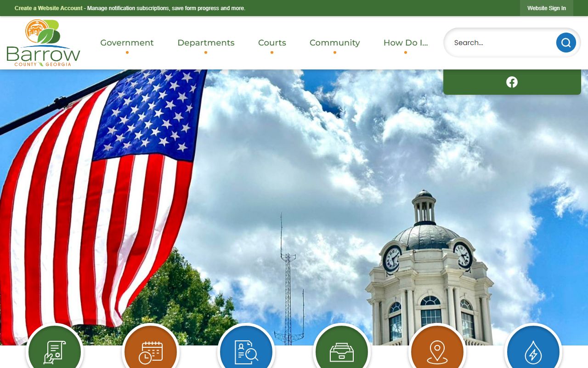This screenshot has width=588, height=368.
Task: Open the How Do I... menu
Action: (406, 43)
